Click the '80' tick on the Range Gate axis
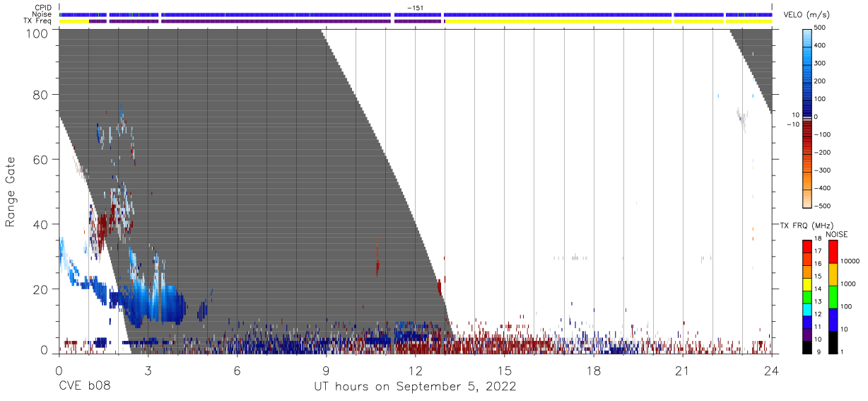The image size is (868, 401). [x=40, y=95]
